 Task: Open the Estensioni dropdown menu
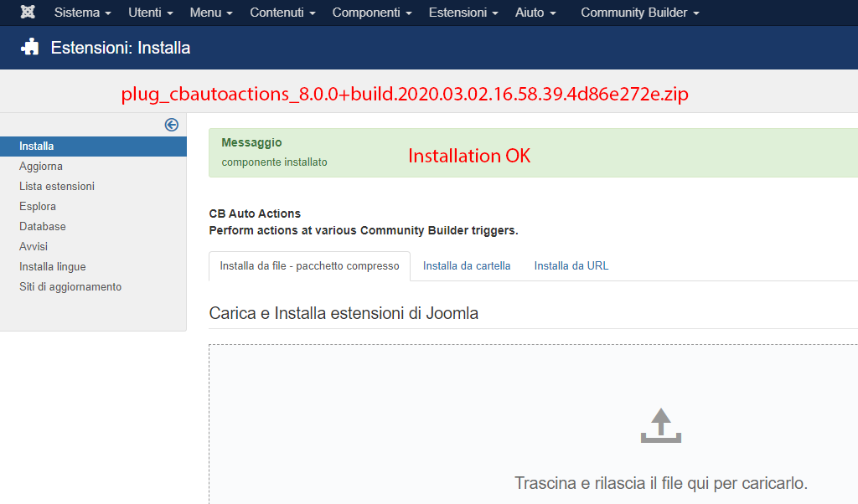tap(463, 13)
